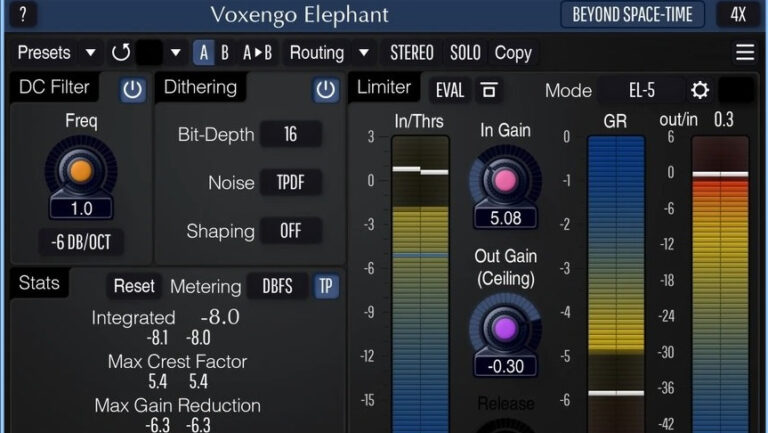Click the EVAL button

450,90
